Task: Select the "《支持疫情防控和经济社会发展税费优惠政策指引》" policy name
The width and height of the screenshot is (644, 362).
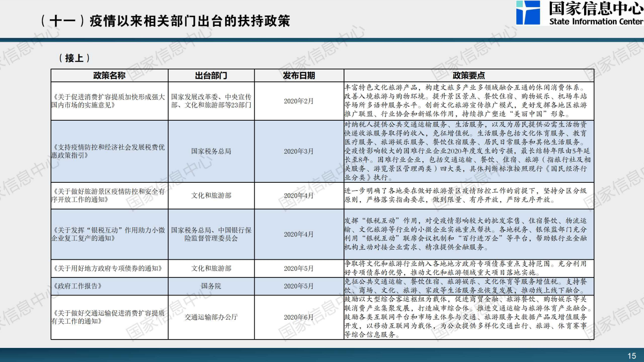Action: click(108, 151)
